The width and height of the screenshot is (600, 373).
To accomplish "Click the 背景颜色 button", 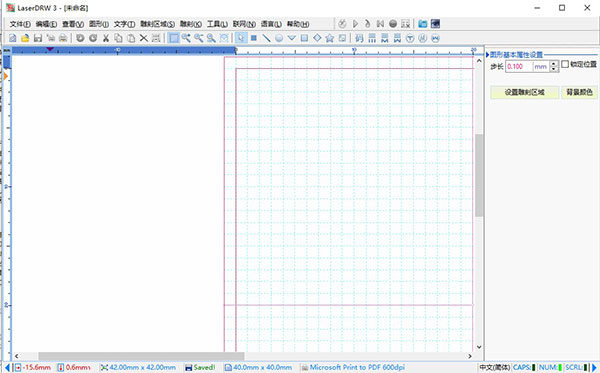I will point(579,92).
